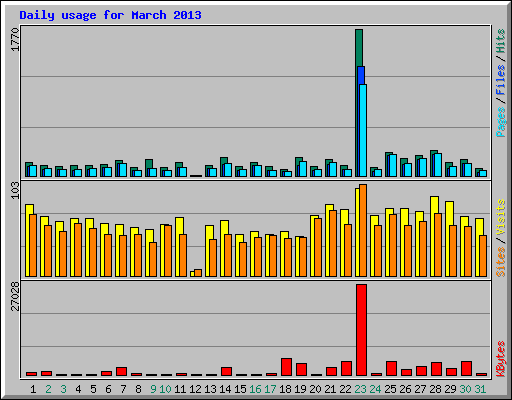
Task: Click the day 16 axis label
Action: 255,389
